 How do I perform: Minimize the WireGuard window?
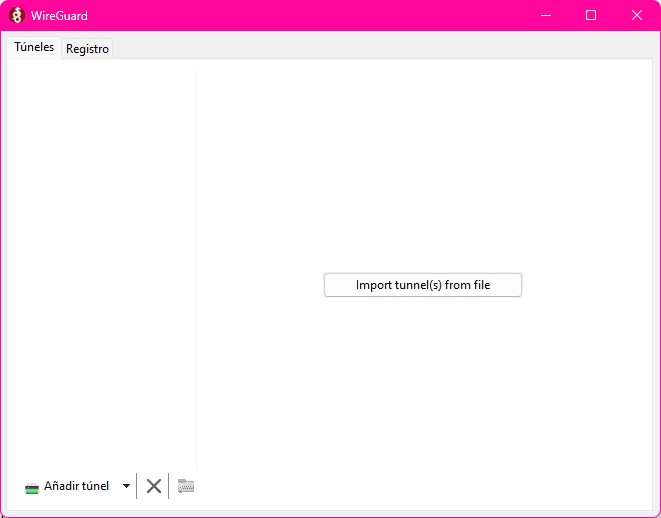pos(546,16)
